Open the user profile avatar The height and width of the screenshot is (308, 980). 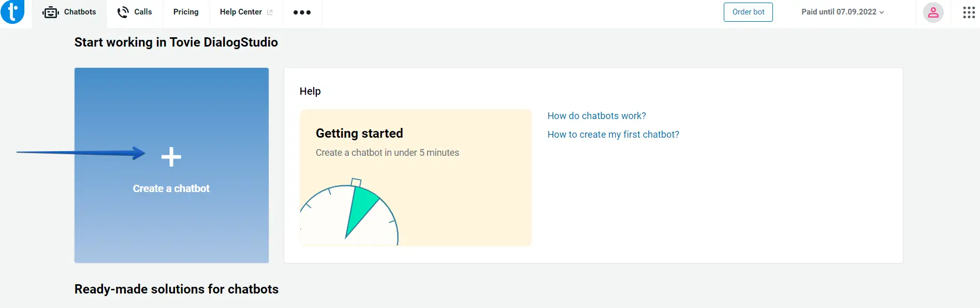pos(933,12)
